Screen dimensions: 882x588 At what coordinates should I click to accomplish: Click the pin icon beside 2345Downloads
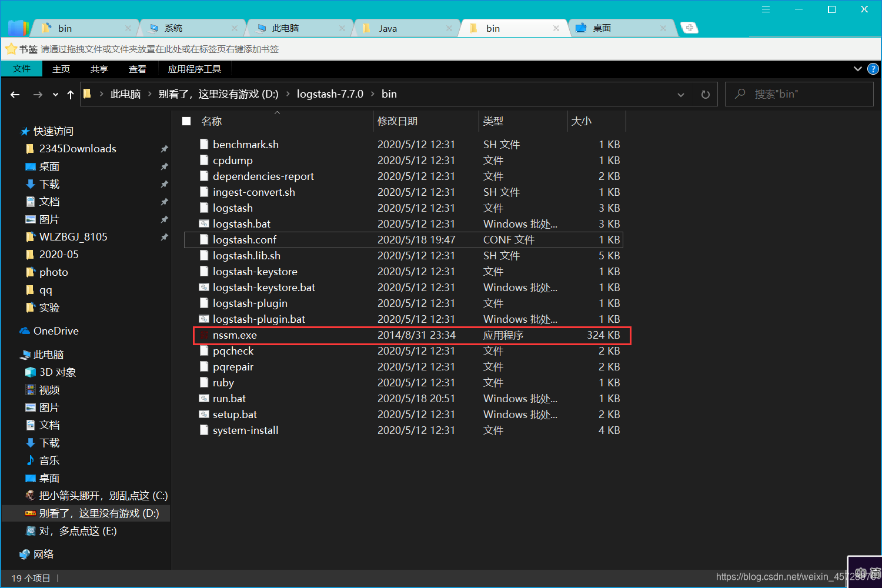pos(165,149)
